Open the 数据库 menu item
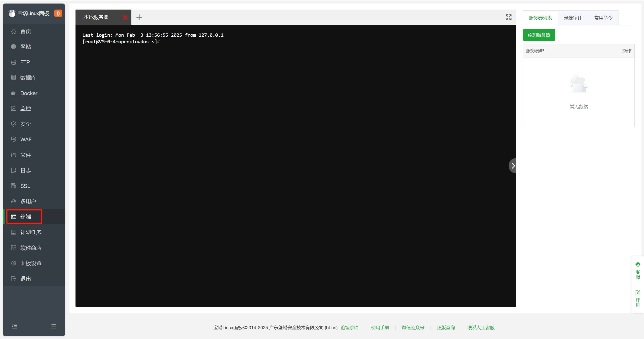Viewport: 644px width, 339px height. pos(34,77)
